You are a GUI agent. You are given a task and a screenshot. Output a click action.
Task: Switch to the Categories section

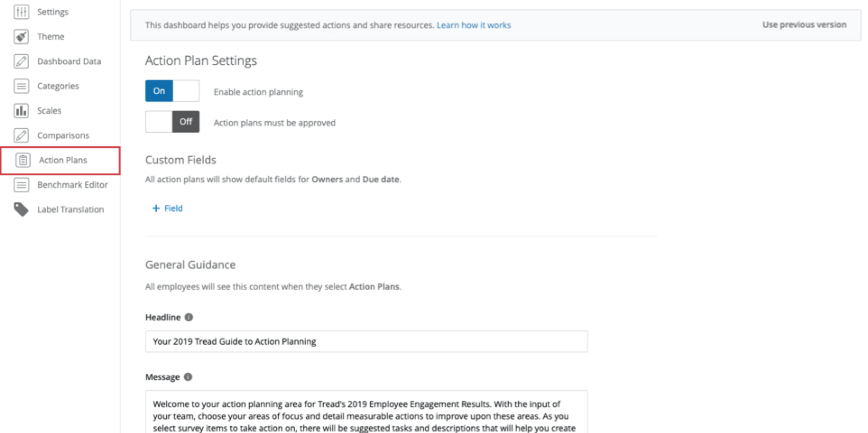click(58, 86)
